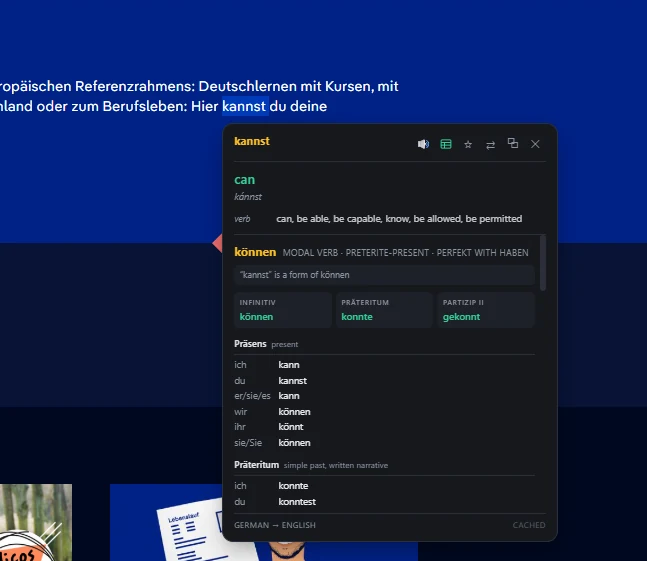The height and width of the screenshot is (561, 647).
Task: Click the sie/Sie form 'können'
Action: (294, 443)
